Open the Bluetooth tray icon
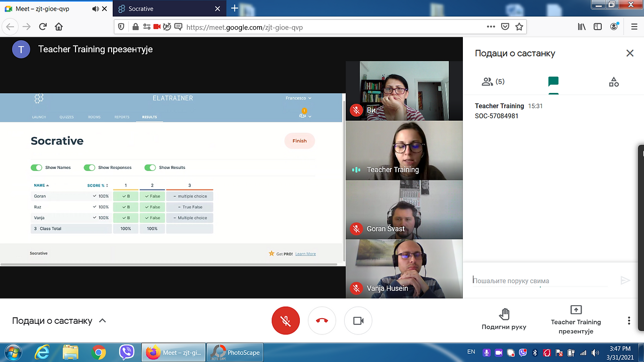This screenshot has height=362, width=644. 536,352
